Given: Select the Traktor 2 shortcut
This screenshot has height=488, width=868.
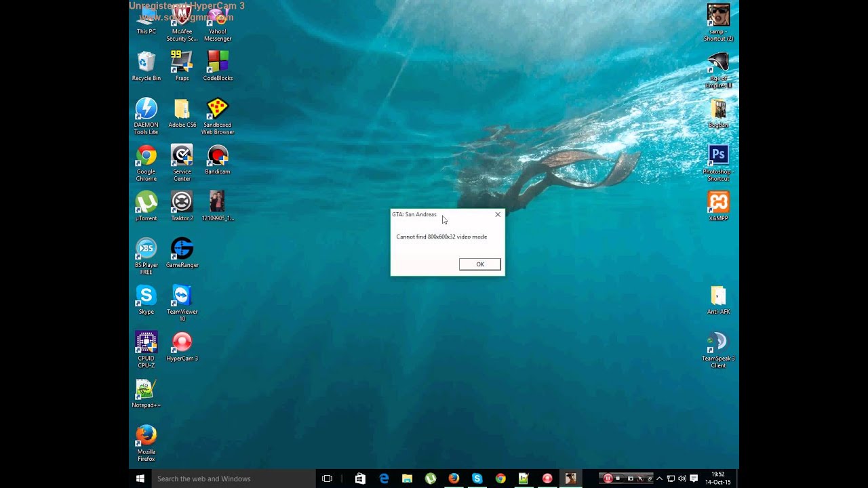Looking at the screenshot, I should pyautogui.click(x=182, y=207).
